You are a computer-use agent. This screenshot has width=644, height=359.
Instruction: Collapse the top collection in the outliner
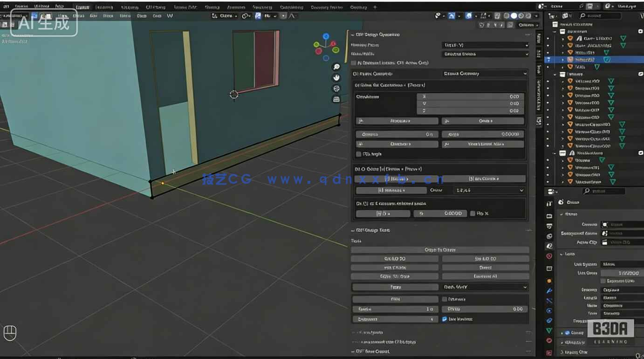point(555,31)
